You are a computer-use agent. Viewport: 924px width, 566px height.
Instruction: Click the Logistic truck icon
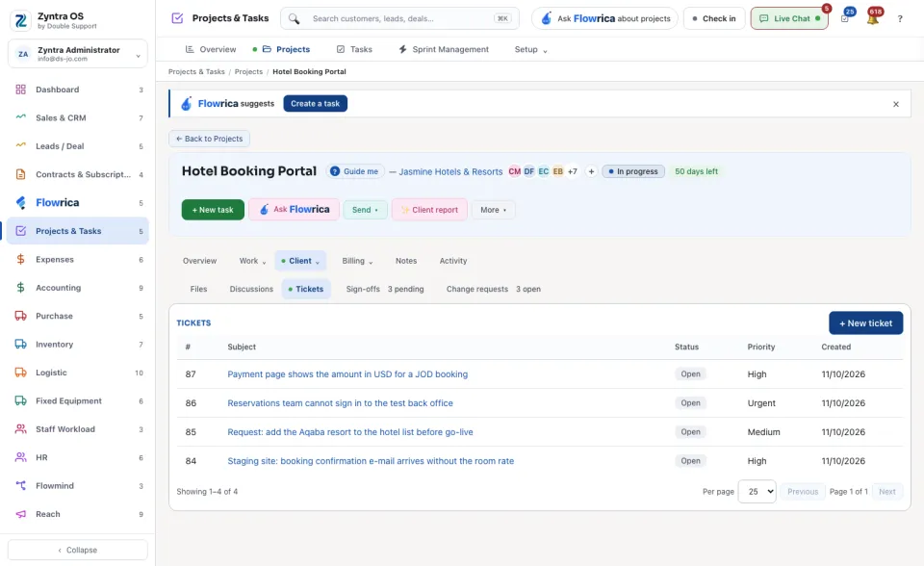click(20, 373)
